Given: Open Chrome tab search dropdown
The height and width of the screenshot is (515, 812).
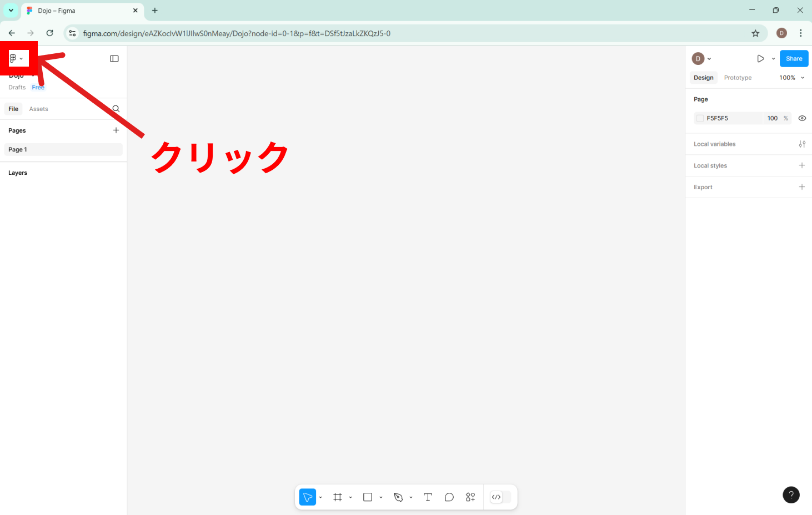Looking at the screenshot, I should [11, 11].
